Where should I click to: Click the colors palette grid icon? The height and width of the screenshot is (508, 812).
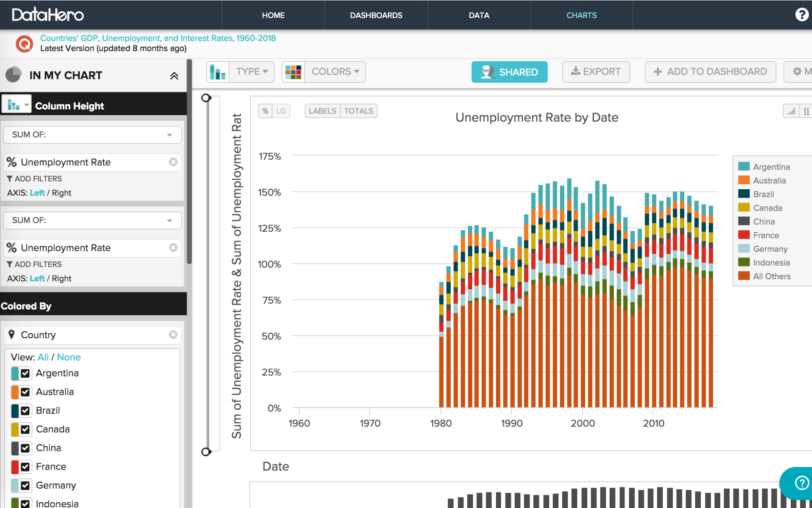293,72
